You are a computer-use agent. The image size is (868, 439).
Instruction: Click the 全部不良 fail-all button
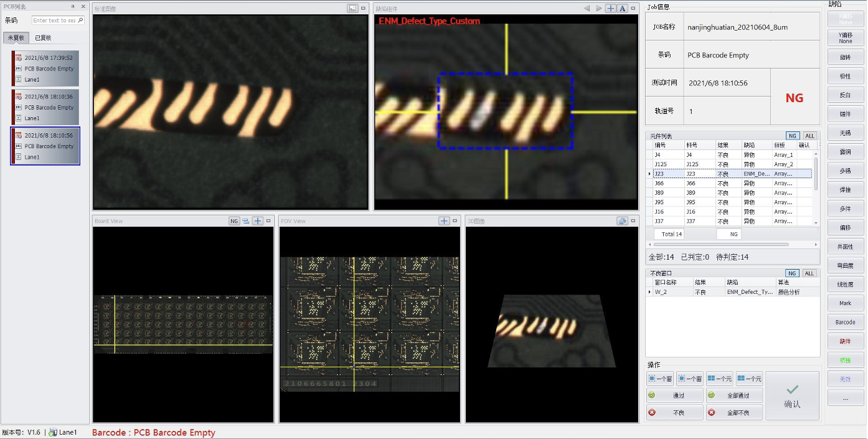pyautogui.click(x=734, y=412)
